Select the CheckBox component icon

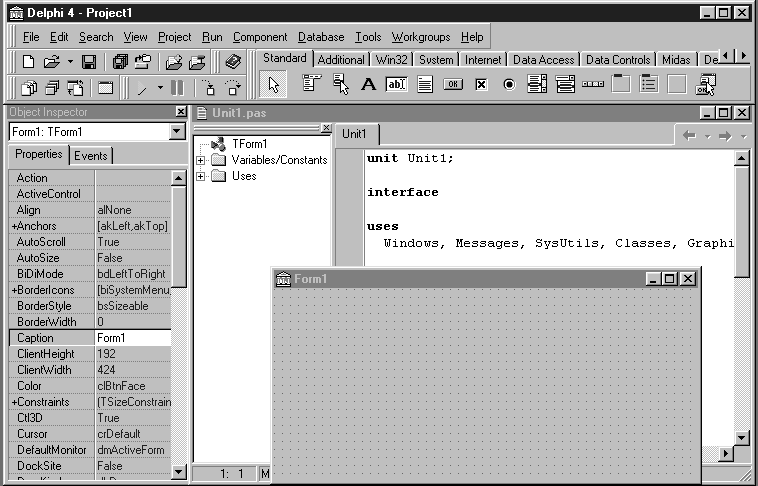point(481,85)
